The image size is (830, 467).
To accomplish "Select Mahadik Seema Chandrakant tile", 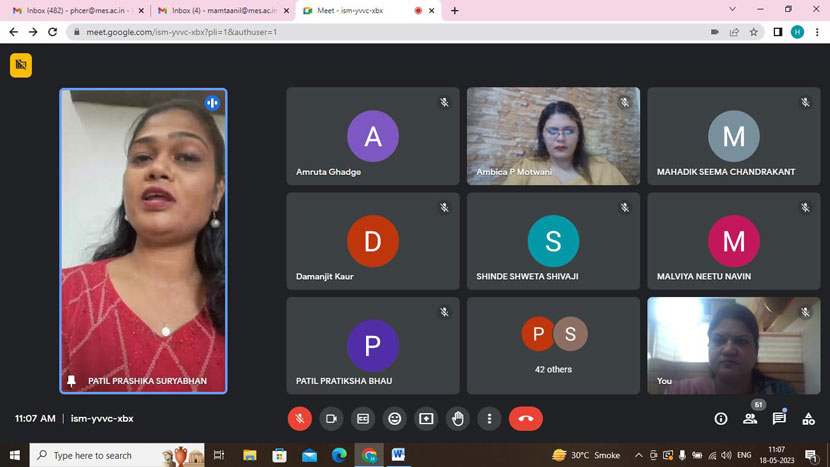I will tap(734, 136).
